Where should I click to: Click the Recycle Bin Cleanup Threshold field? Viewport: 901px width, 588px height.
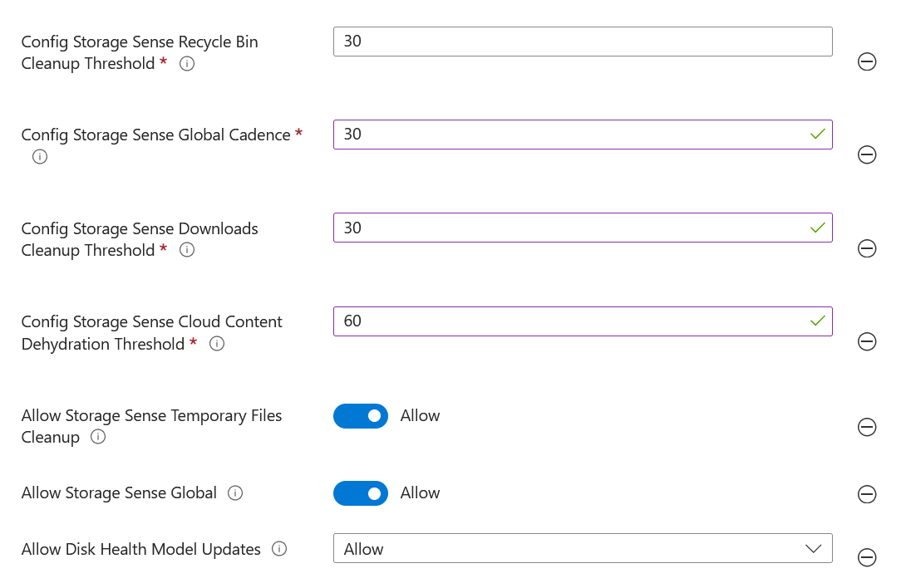click(582, 42)
